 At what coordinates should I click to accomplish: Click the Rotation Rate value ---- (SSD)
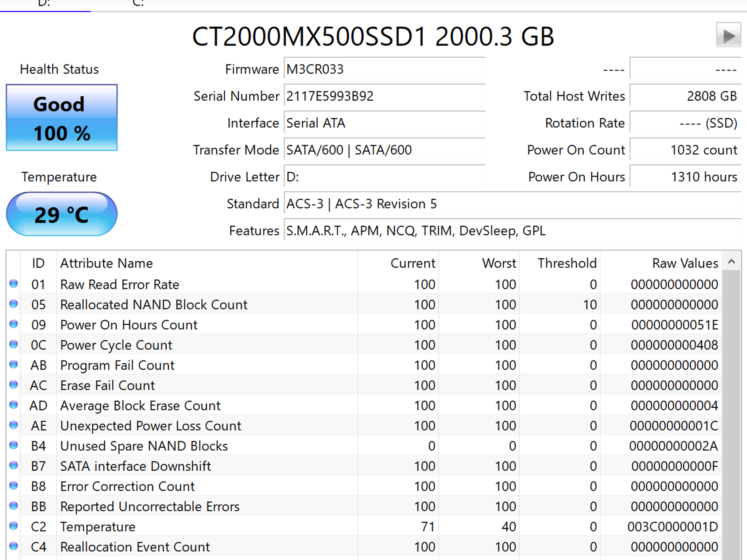686,123
